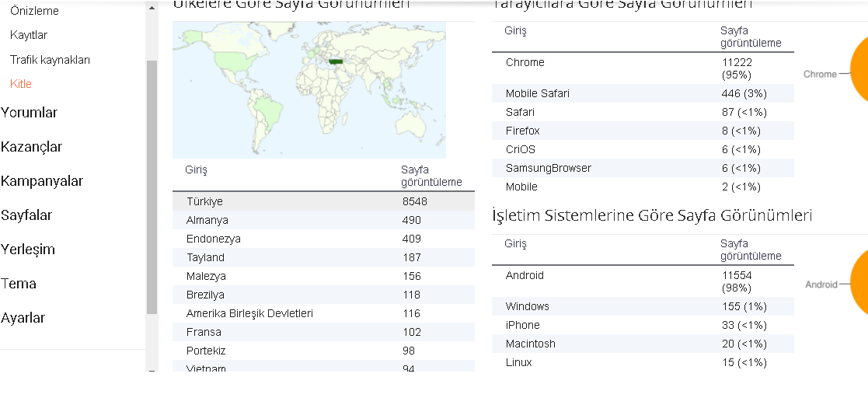Click sidebar scrollbar down arrow
This screenshot has height=398, width=868.
[x=152, y=370]
